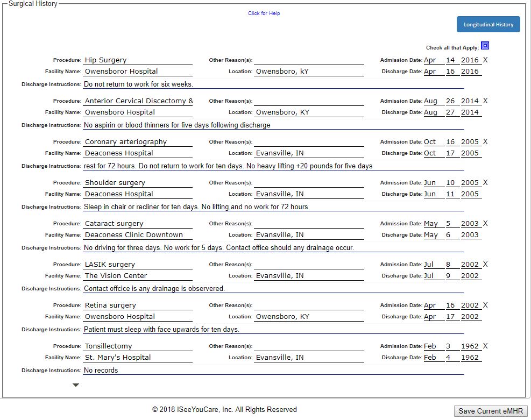Delete the Anterior Cervical Discectomy row via X
This screenshot has height=420, width=531.
tap(485, 101)
